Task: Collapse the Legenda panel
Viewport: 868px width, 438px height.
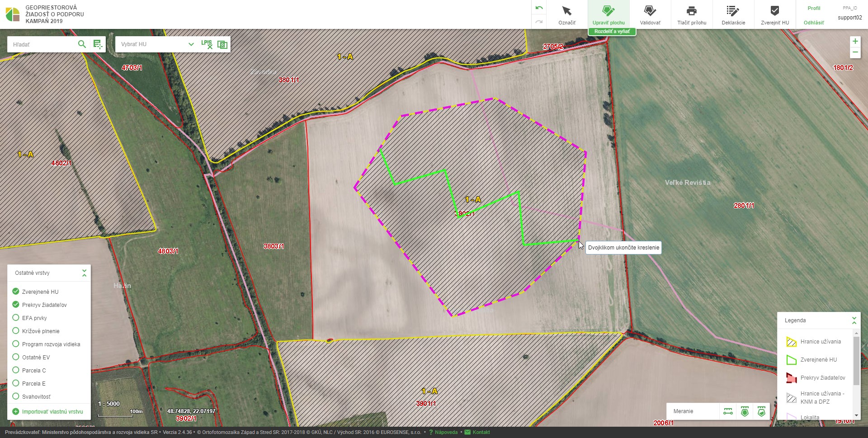Action: pyautogui.click(x=854, y=320)
